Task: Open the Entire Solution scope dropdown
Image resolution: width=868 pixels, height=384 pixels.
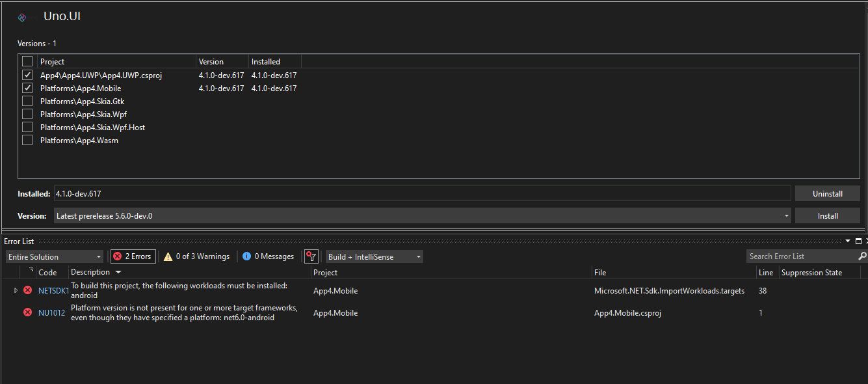Action: point(54,256)
